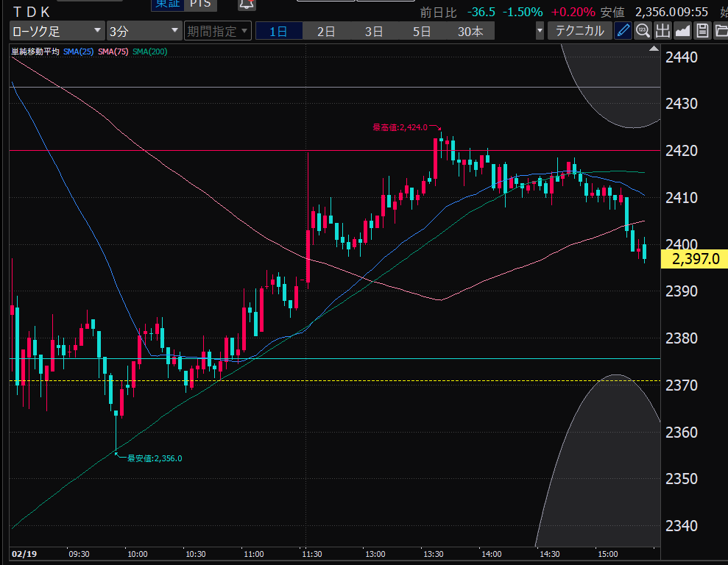This screenshot has width=728, height=565.
Task: Click the magnifier 123 value inspector icon
Action: [643, 31]
